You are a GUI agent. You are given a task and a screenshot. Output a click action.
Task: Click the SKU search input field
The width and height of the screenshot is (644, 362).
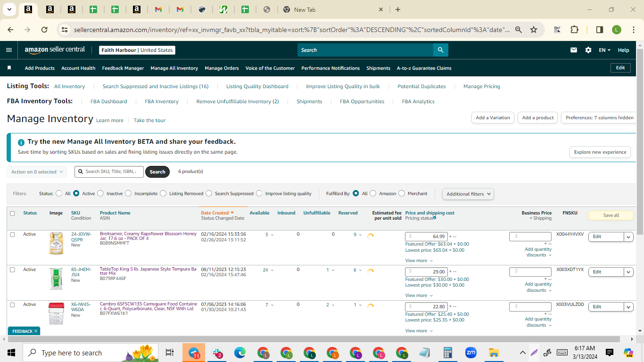coord(109,172)
